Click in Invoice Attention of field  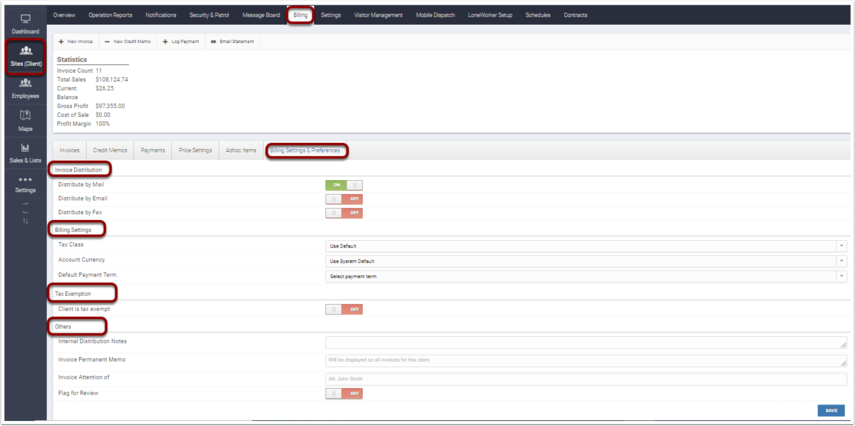click(586, 379)
